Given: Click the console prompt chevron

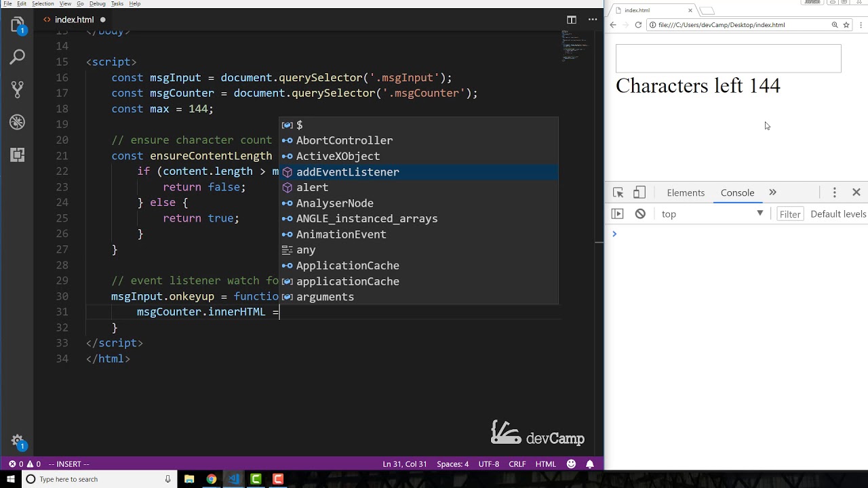Looking at the screenshot, I should click(x=614, y=234).
